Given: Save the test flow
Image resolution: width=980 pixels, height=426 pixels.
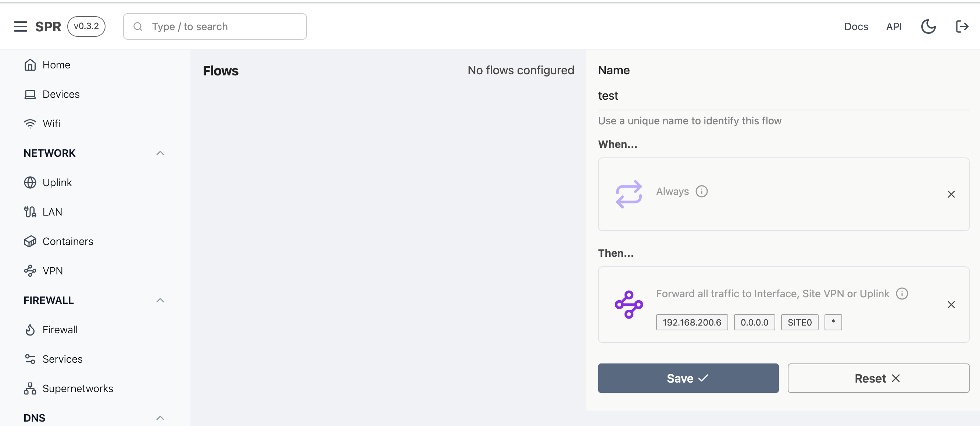Looking at the screenshot, I should (688, 378).
